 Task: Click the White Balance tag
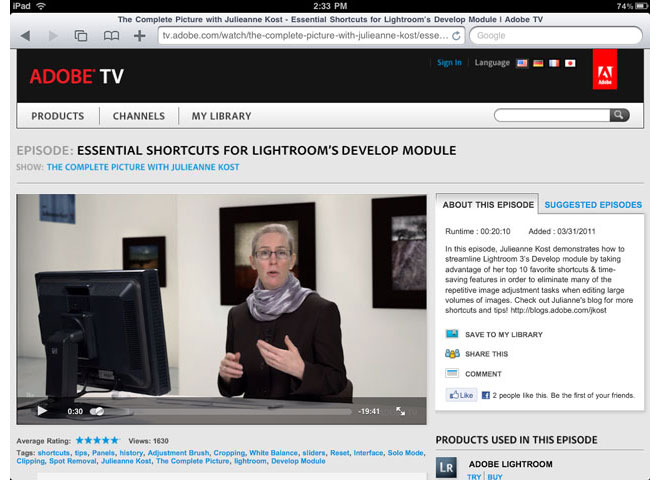[x=273, y=453]
